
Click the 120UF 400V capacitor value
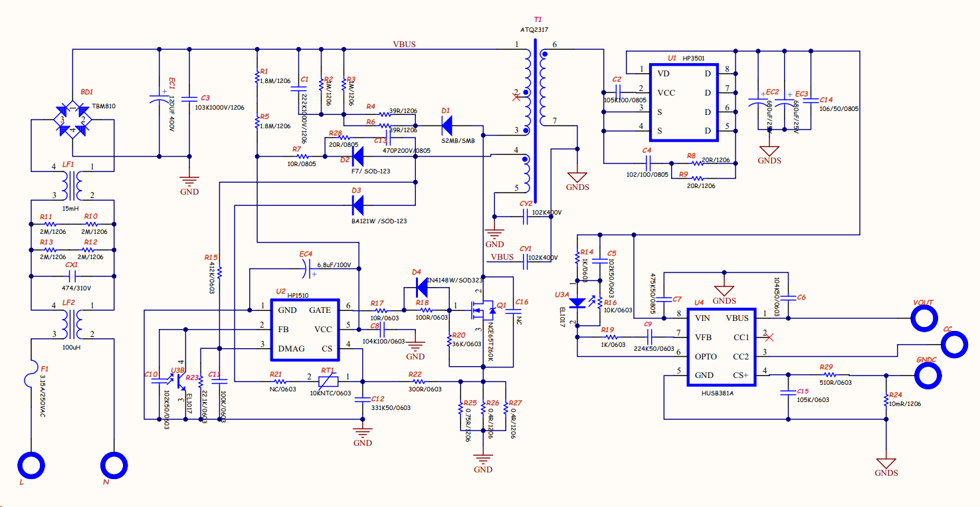click(x=171, y=114)
